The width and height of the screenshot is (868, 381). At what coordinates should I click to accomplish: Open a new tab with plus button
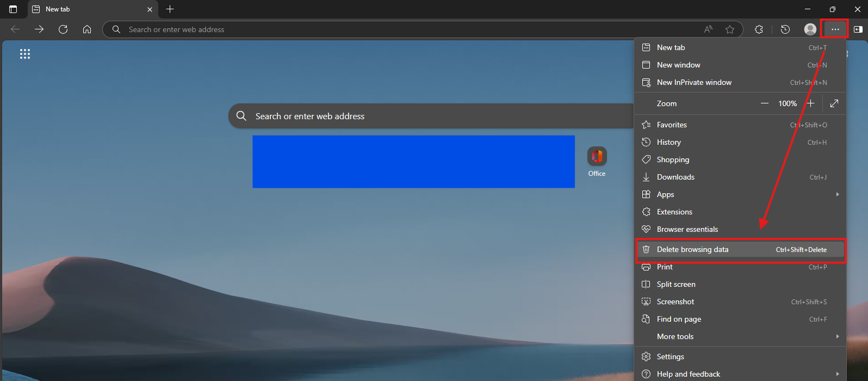[170, 9]
